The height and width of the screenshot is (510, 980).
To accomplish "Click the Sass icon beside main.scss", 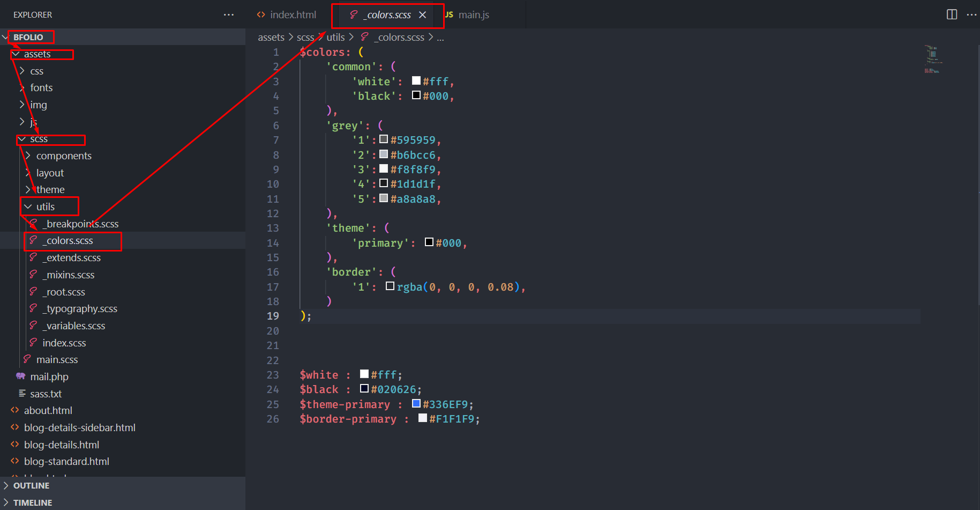I will (27, 359).
